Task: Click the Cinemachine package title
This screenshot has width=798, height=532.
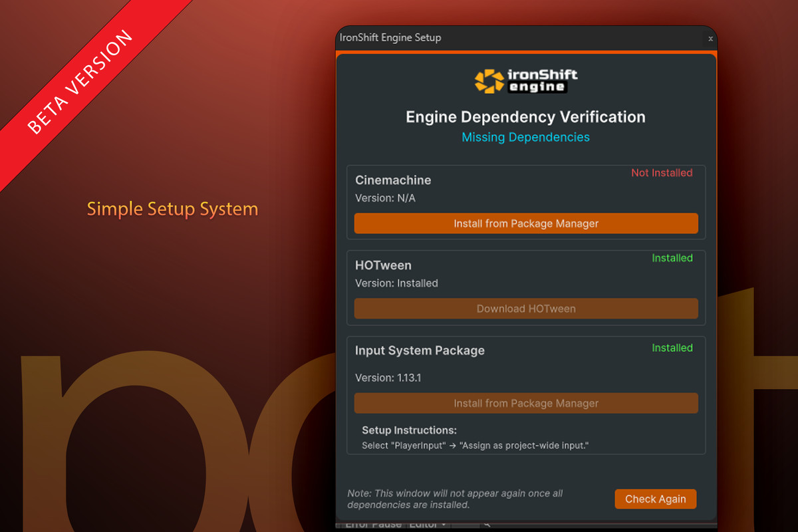Action: coord(393,180)
